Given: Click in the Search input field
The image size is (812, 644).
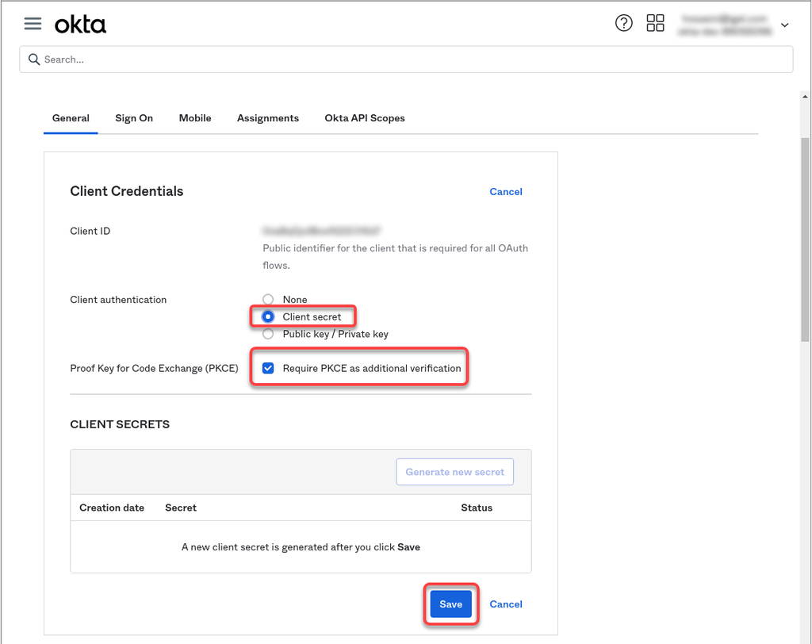Looking at the screenshot, I should [412, 59].
